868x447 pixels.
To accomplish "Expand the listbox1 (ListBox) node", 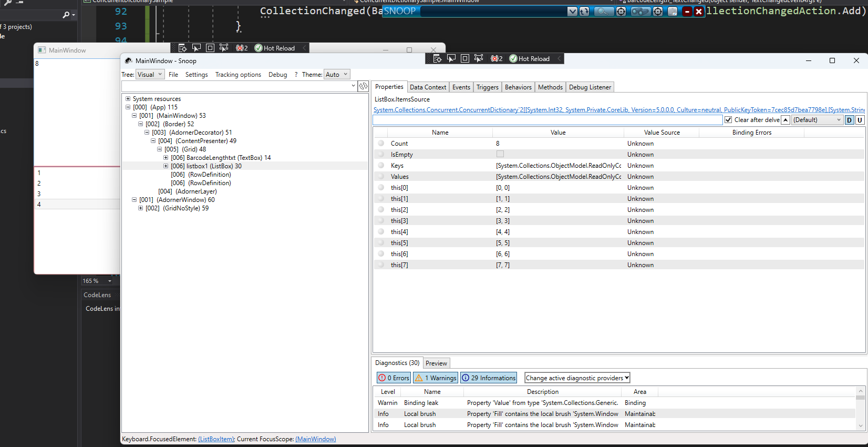I will pyautogui.click(x=166, y=166).
